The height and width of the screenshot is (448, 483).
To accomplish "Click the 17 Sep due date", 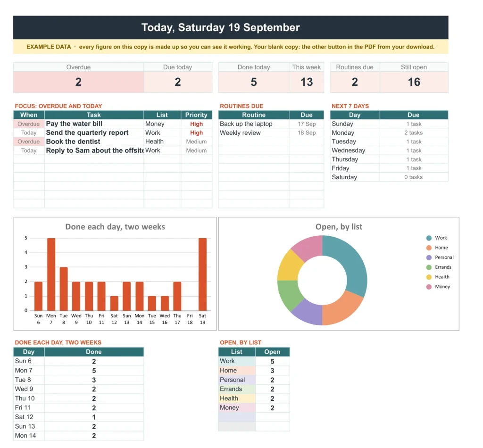I will click(307, 124).
